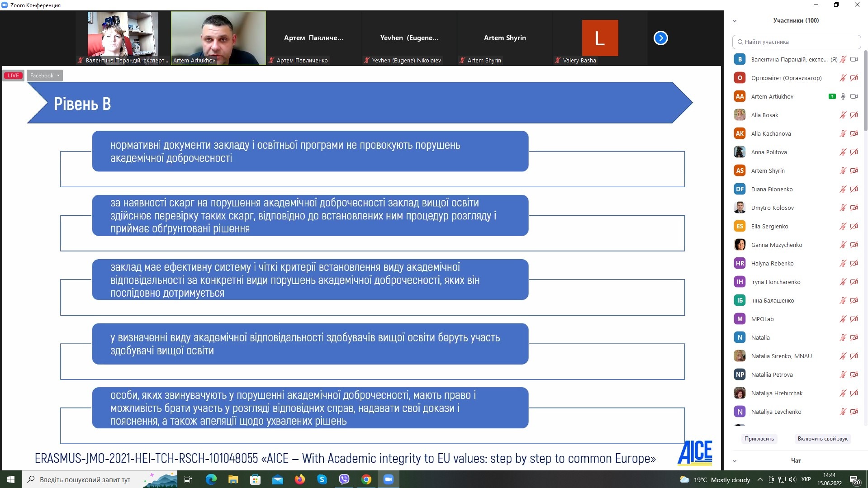Click Artem Artiukhov's microphone icon in participants list
This screenshot has width=868, height=488.
pos(843,96)
